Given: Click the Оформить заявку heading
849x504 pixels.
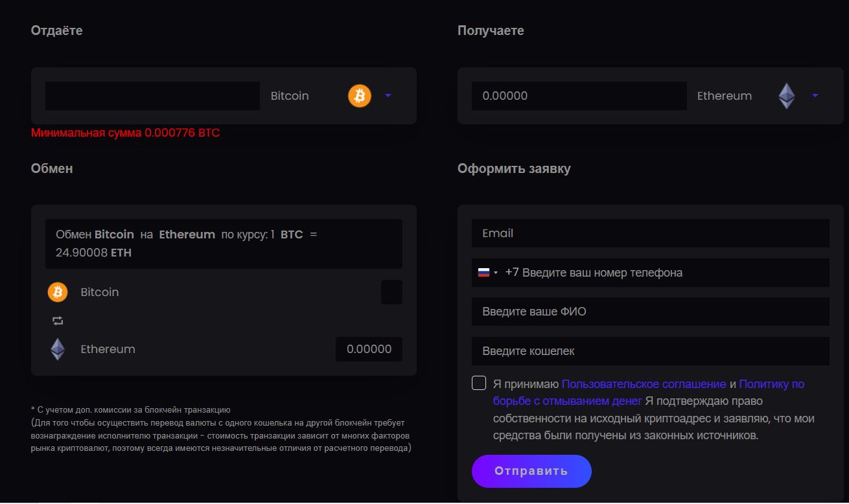Looking at the screenshot, I should tap(514, 168).
